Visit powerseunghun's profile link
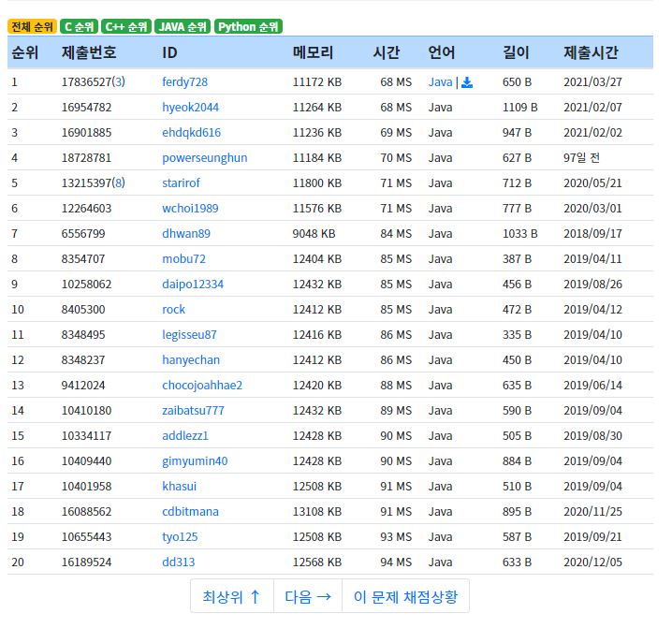The image size is (672, 628). [204, 158]
